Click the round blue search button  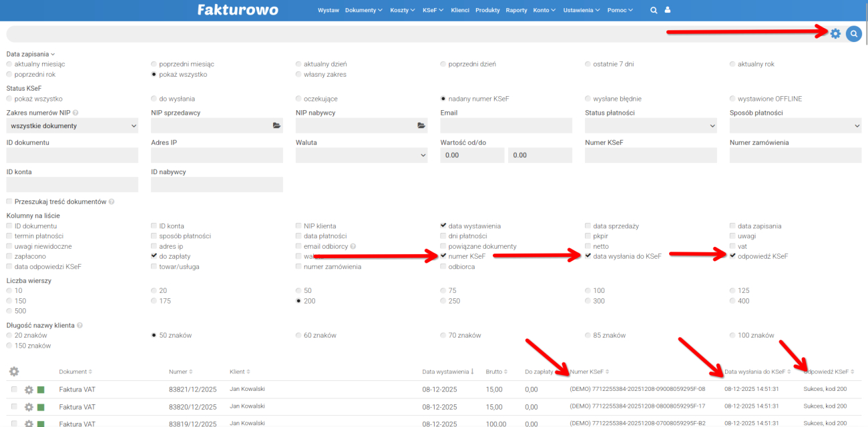click(853, 33)
